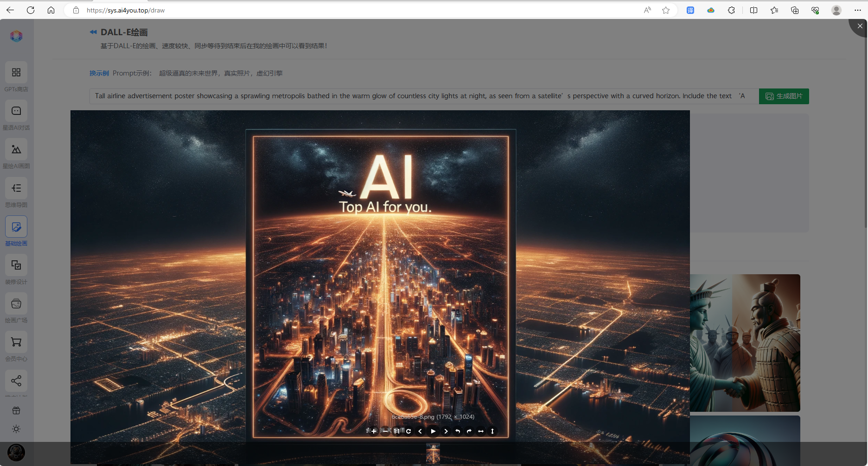Image resolution: width=868 pixels, height=466 pixels.
Task: Zoom out of the previewed image
Action: (385, 431)
